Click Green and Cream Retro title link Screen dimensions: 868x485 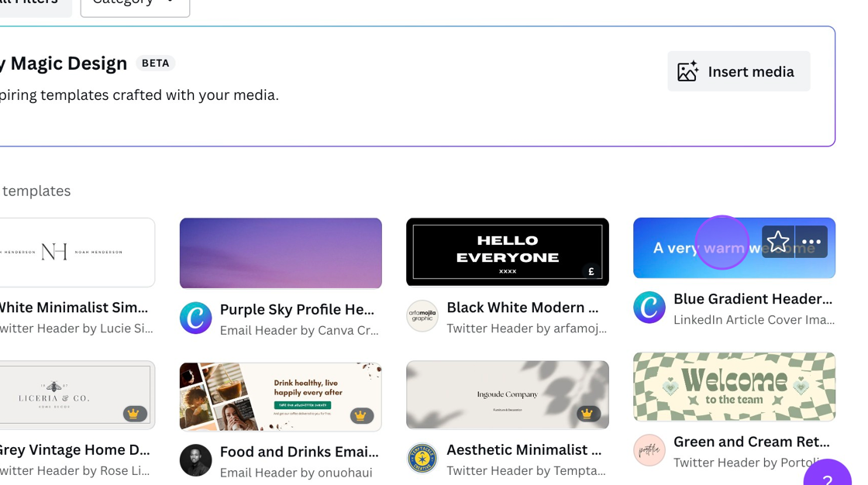(751, 442)
